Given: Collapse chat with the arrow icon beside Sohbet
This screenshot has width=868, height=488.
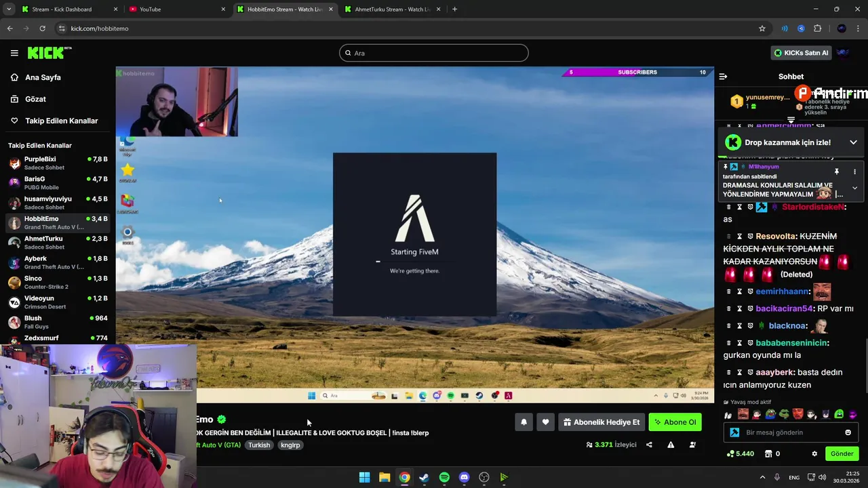Looking at the screenshot, I should (x=723, y=77).
